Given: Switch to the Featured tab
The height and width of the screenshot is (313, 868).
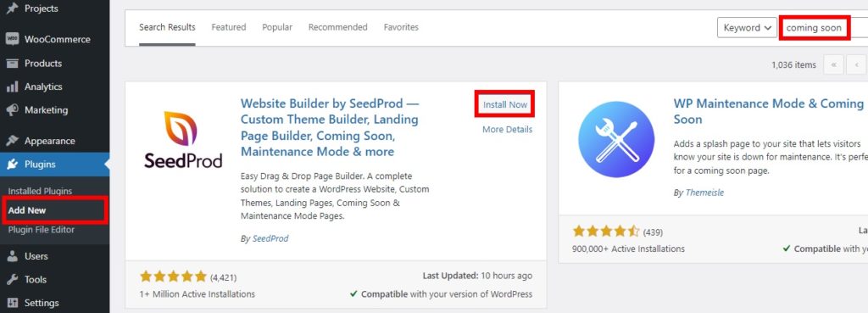Looking at the screenshot, I should 229,27.
